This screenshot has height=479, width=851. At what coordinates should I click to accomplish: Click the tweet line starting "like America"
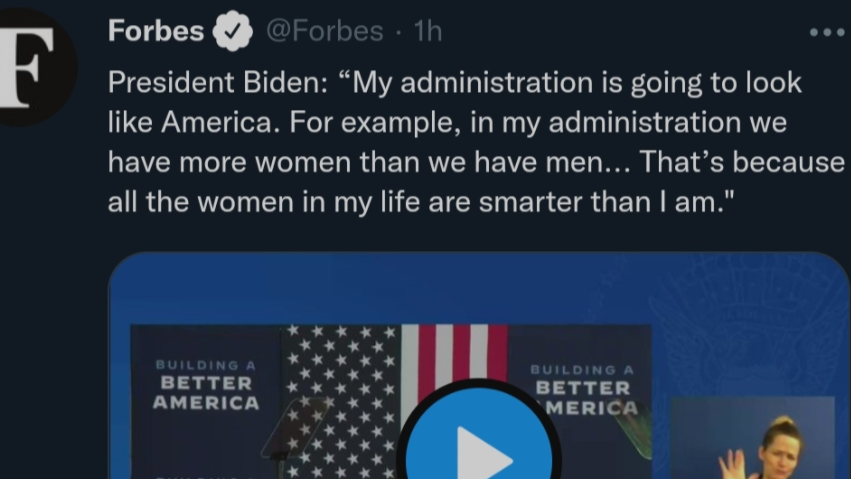tap(447, 122)
